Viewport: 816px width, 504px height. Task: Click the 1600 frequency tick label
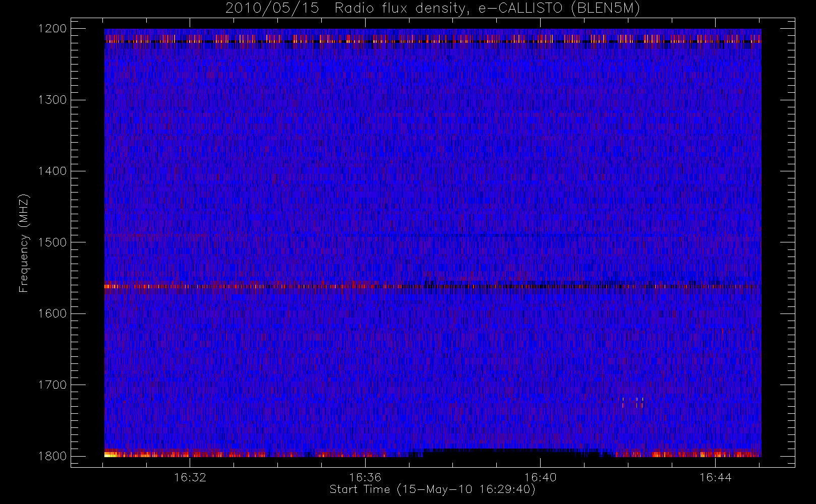pos(52,313)
